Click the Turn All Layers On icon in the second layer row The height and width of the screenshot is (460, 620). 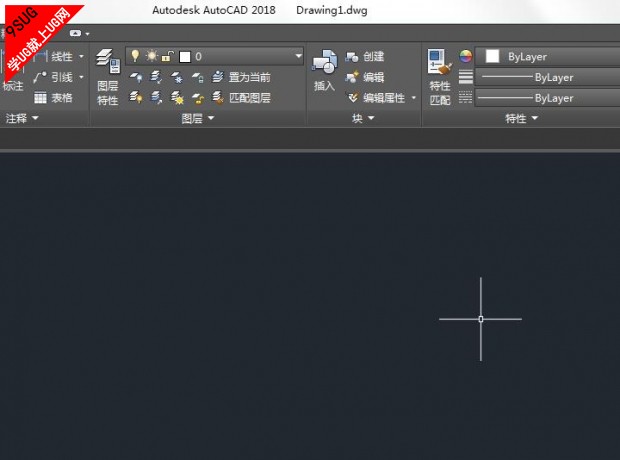(x=136, y=97)
